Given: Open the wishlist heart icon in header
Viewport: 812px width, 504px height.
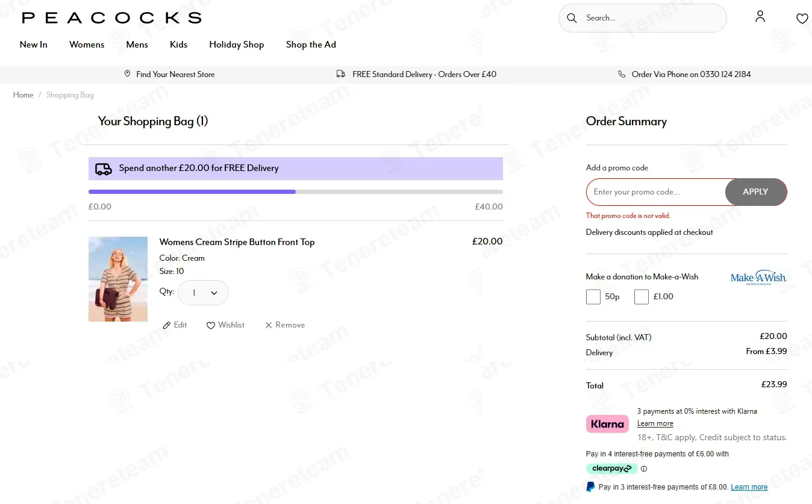Looking at the screenshot, I should pos(802,19).
